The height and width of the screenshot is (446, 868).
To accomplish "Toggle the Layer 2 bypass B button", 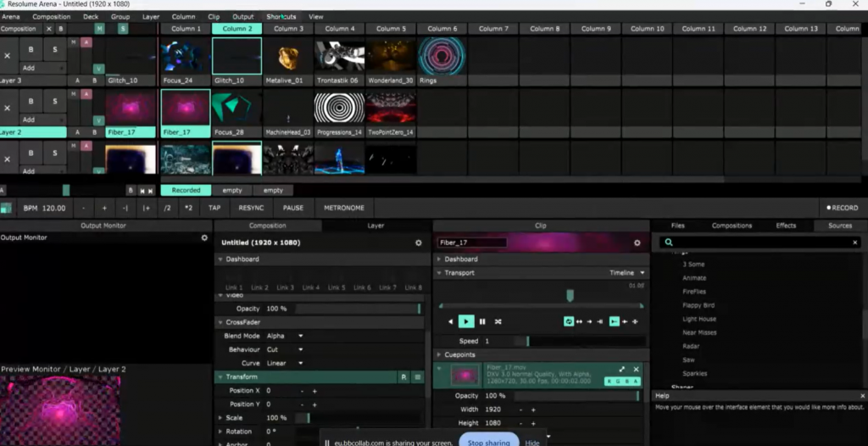I will (31, 101).
